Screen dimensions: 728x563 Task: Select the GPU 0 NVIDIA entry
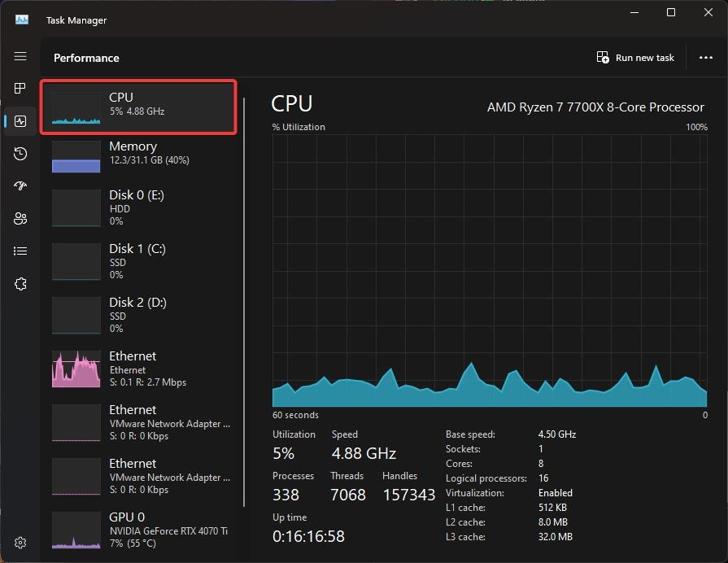tap(138, 530)
